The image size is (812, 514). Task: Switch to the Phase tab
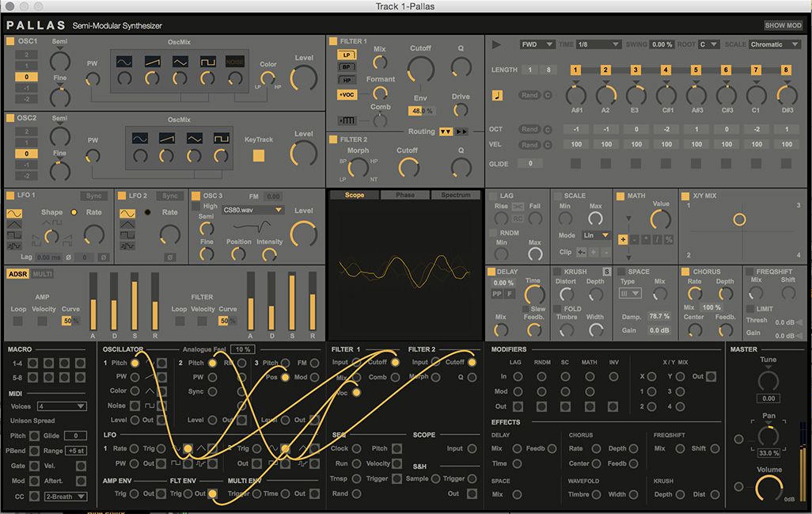[404, 194]
